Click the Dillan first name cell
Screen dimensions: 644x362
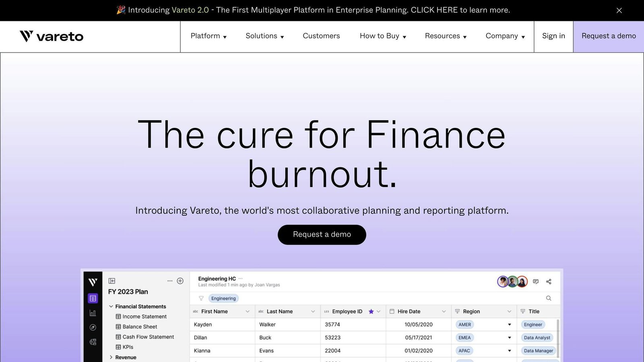tap(222, 338)
